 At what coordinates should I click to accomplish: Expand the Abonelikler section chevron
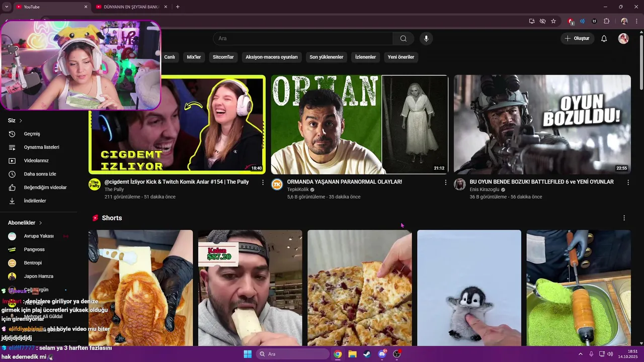[x=40, y=223]
